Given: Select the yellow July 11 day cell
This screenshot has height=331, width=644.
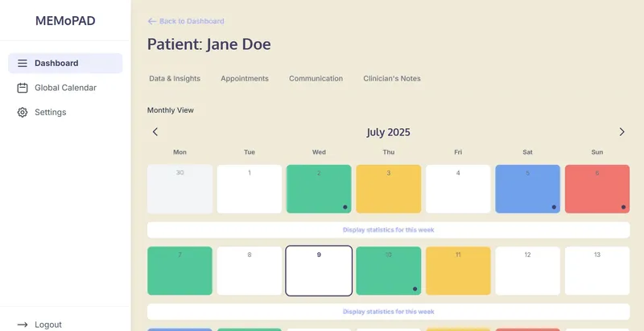Looking at the screenshot, I should click(x=458, y=271).
